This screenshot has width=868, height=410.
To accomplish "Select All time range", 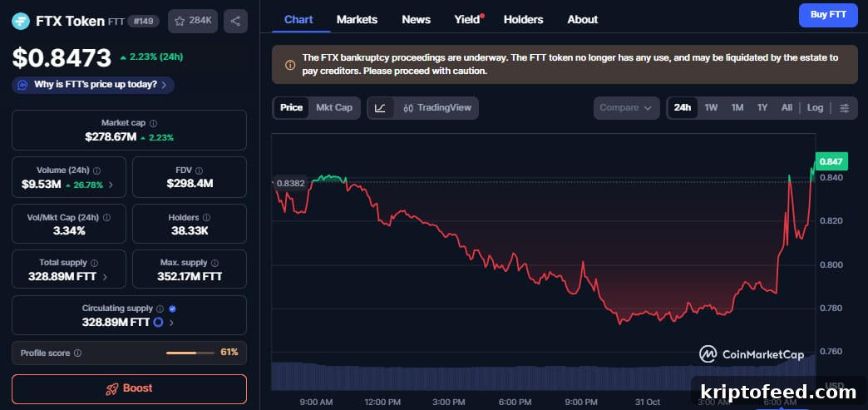I will click(787, 107).
